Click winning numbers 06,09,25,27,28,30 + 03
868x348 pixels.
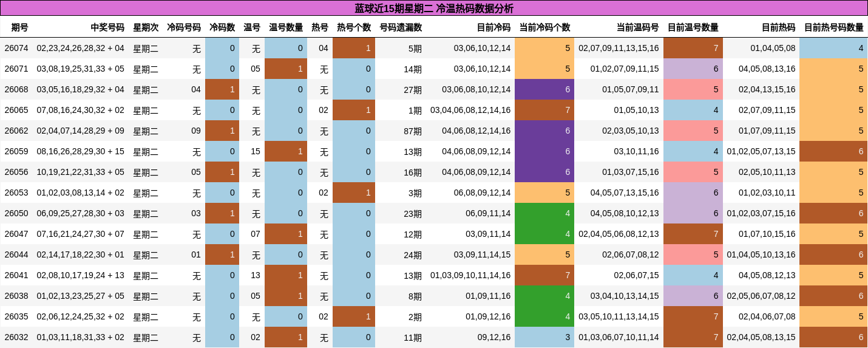pos(81,213)
